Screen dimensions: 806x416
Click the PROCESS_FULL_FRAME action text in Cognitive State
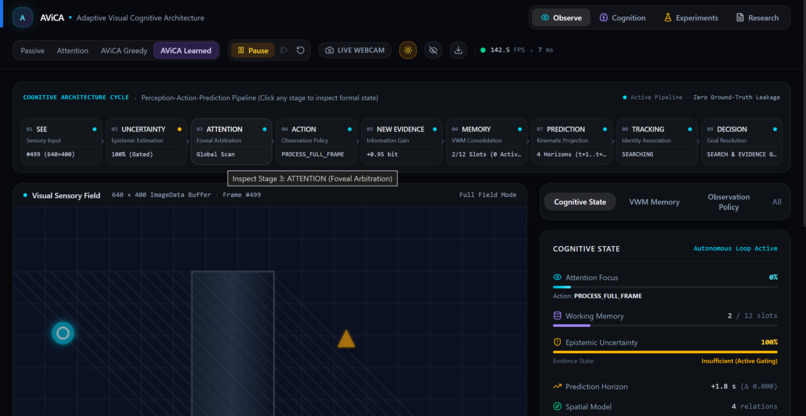point(608,296)
